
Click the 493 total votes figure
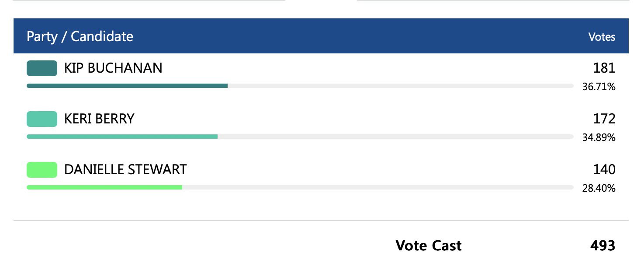pos(602,246)
